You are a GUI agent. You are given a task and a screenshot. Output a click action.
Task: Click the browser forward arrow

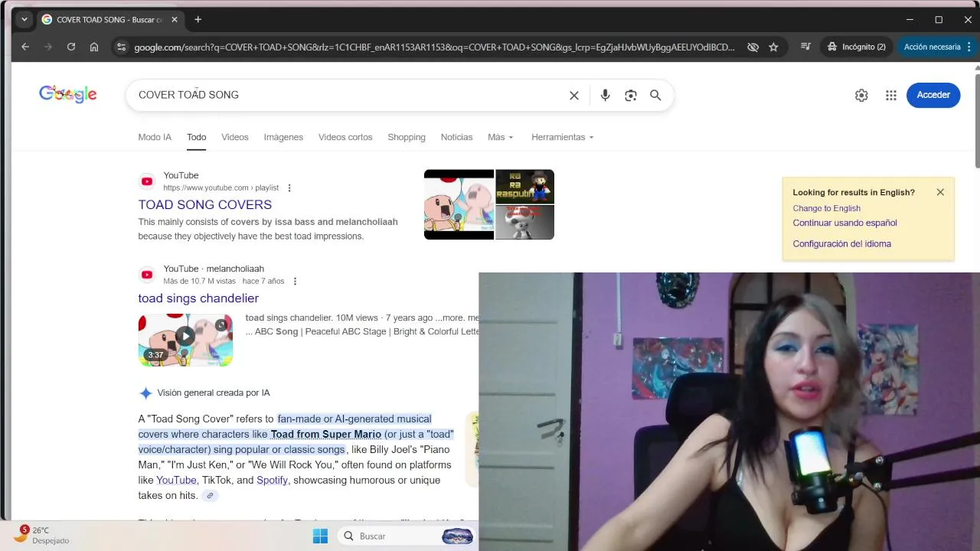click(x=48, y=47)
